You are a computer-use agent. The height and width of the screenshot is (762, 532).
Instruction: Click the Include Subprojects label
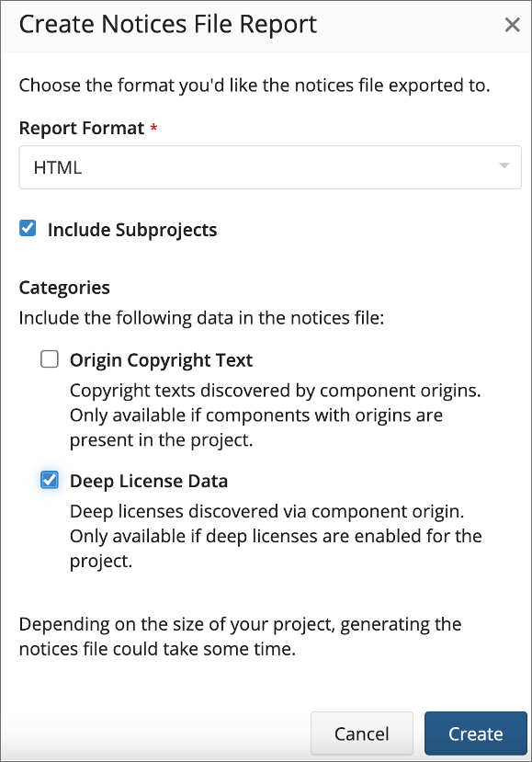132,230
